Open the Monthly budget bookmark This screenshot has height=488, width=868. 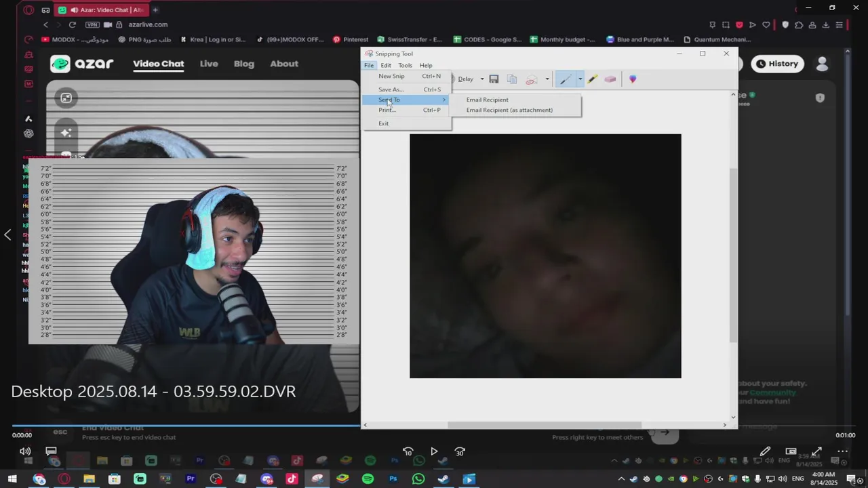pos(562,39)
